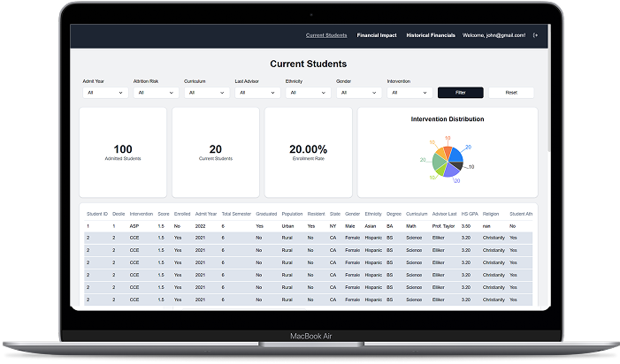620x364 pixels.
Task: Open the Admit Year dropdown
Action: pyautogui.click(x=105, y=92)
